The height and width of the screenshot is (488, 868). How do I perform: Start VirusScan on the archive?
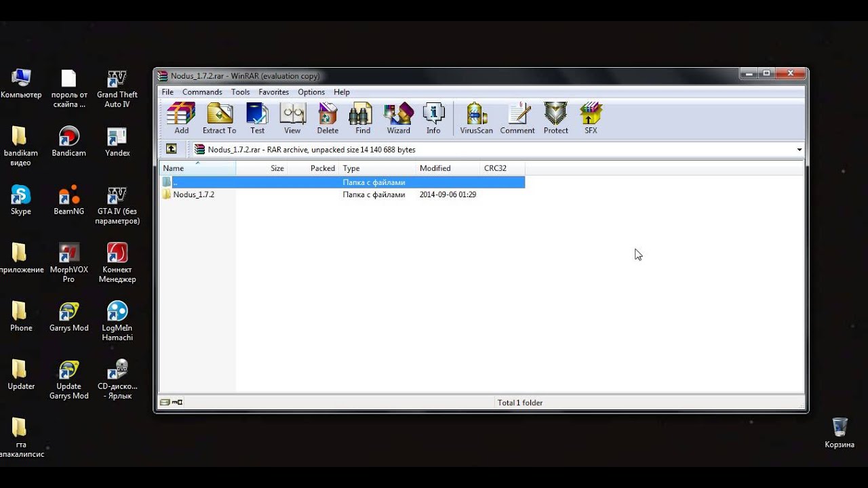pos(476,119)
